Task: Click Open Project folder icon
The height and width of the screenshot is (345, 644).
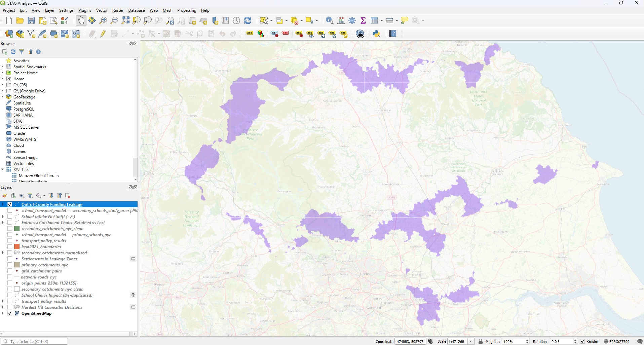Action: (20, 21)
